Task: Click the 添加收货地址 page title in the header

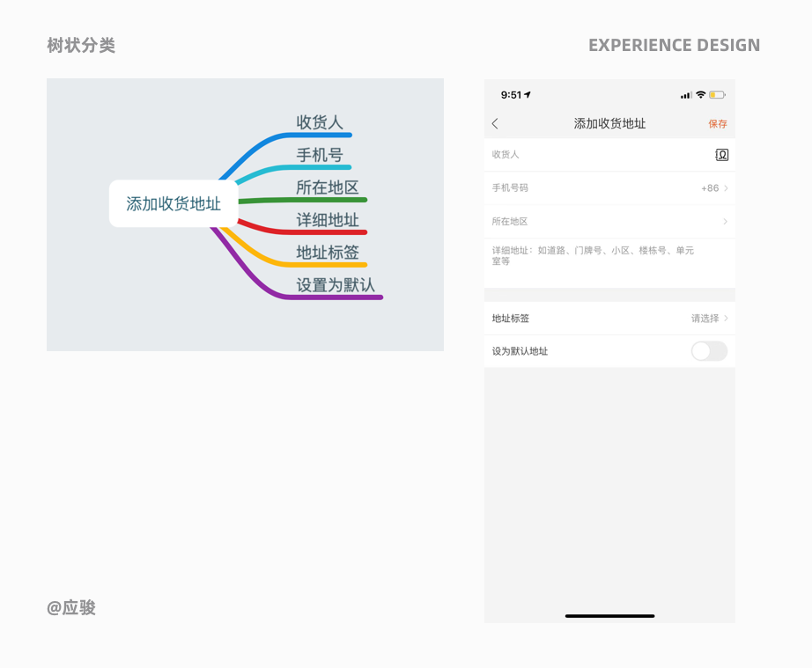Action: (x=609, y=124)
